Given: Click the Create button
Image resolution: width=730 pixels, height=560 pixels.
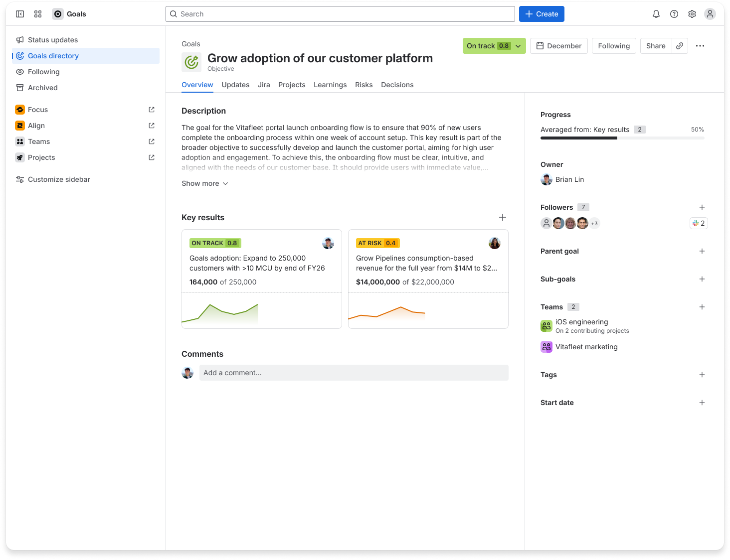Looking at the screenshot, I should (x=542, y=14).
